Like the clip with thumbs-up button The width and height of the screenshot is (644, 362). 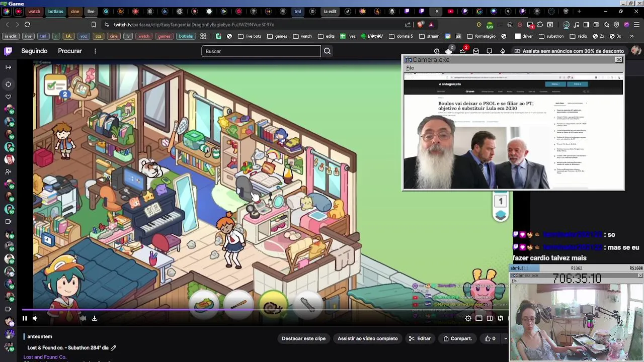pos(491,338)
